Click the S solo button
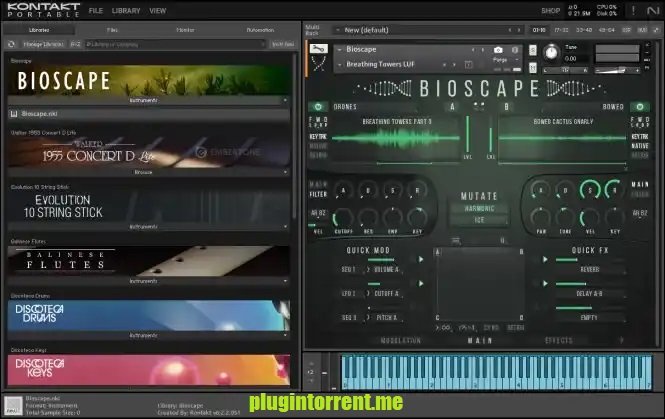Screen dimensions: 665x419 pyautogui.click(x=533, y=50)
